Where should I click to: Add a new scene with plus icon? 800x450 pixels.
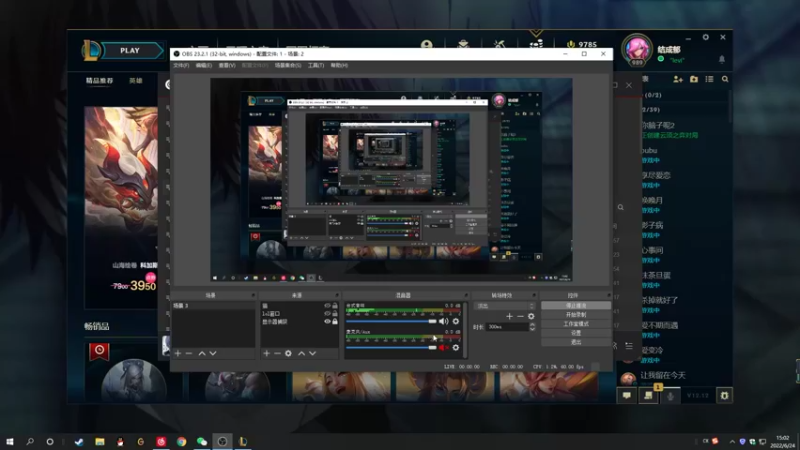point(178,353)
